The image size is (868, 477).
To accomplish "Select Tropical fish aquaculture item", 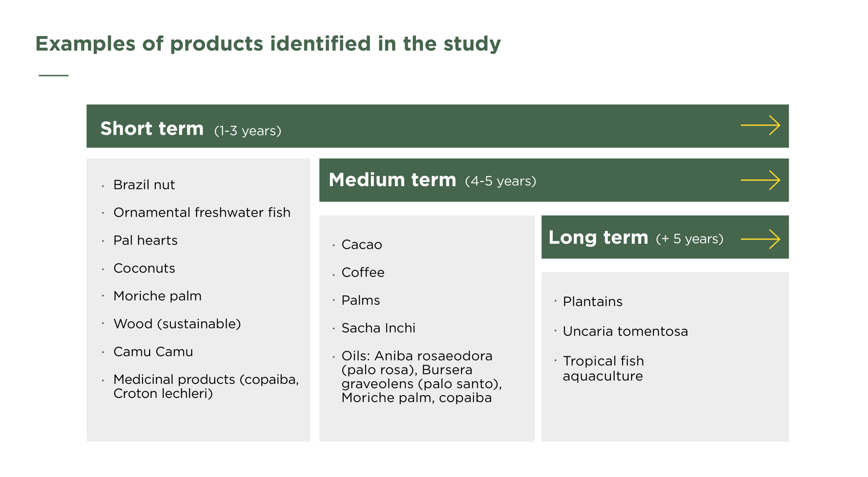I will (x=603, y=368).
